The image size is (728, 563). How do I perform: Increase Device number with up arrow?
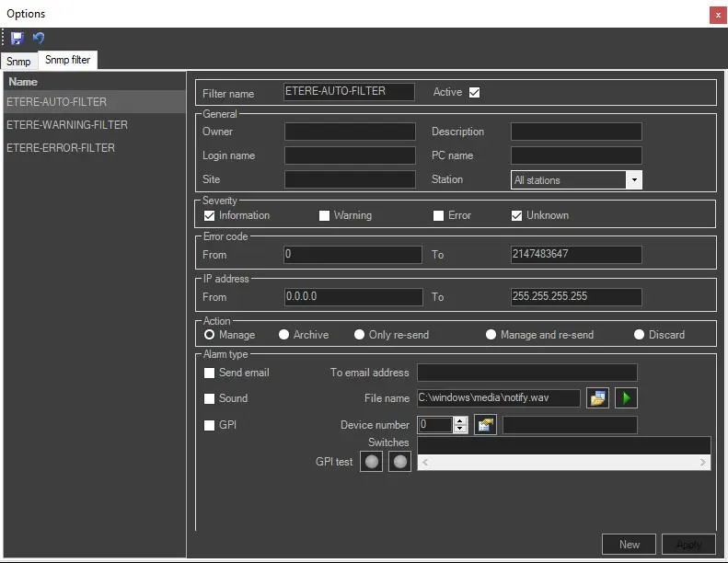pyautogui.click(x=460, y=420)
